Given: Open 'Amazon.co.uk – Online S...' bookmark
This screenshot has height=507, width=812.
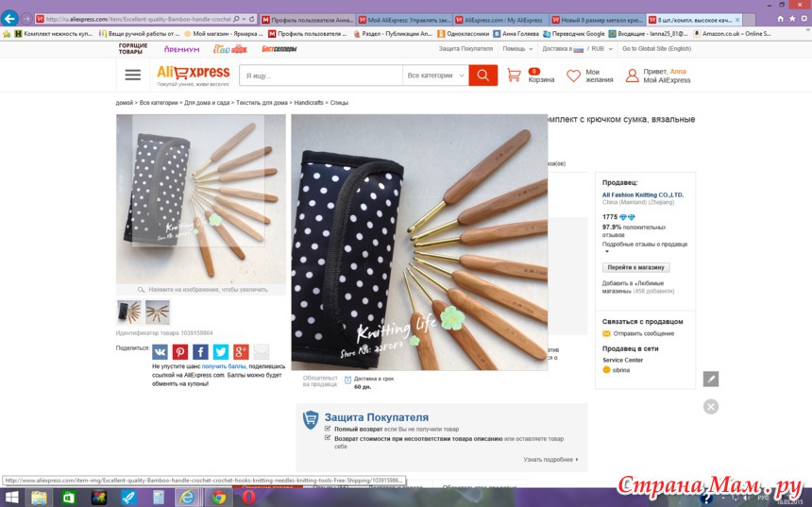Looking at the screenshot, I should (732, 34).
